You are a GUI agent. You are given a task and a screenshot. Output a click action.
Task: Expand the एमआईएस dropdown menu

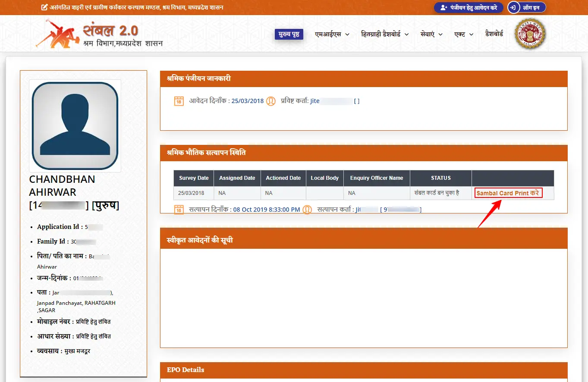[x=332, y=34]
